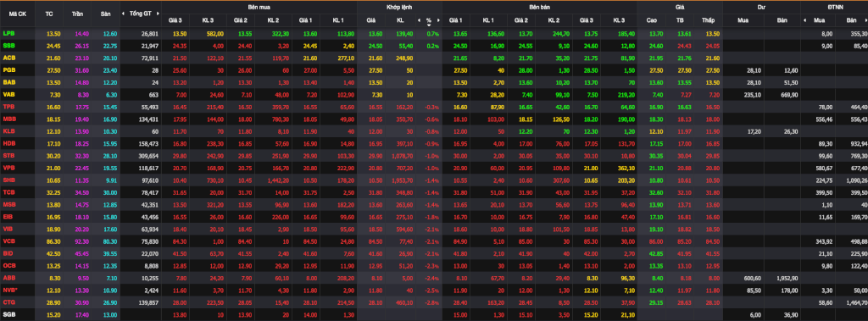The width and height of the screenshot is (868, 321).
Task: Open the VPB ticker symbol
Action: point(8,167)
